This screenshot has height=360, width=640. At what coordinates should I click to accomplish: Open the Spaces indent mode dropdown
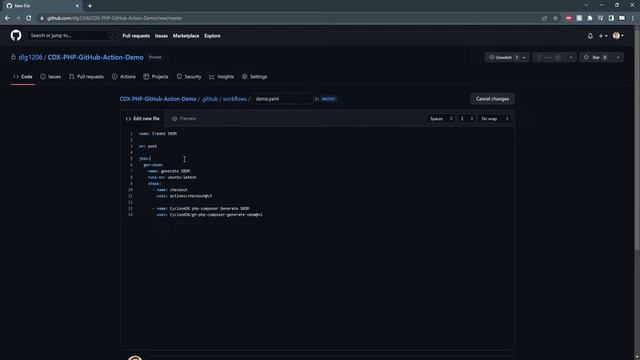pos(441,119)
